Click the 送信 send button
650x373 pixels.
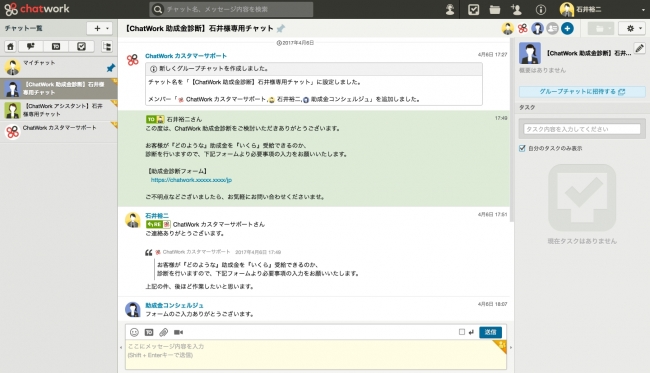click(x=490, y=332)
